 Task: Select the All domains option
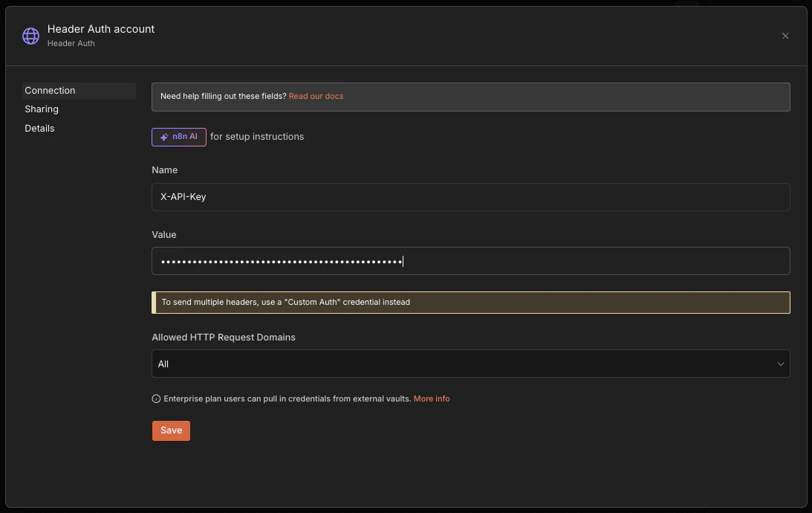163,364
